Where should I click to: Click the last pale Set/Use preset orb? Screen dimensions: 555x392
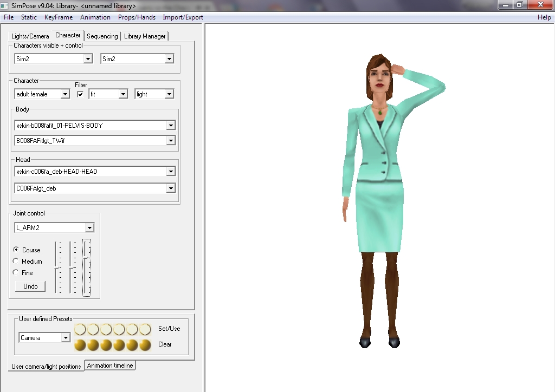point(145,329)
